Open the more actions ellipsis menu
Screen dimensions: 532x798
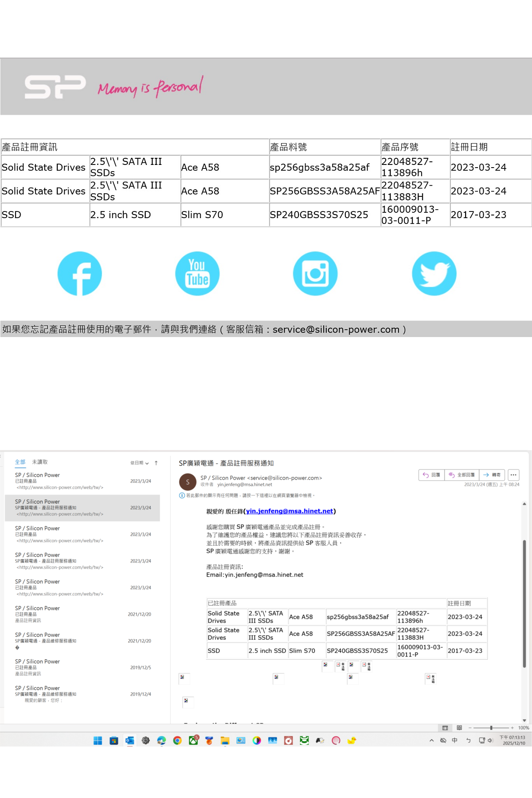[513, 475]
